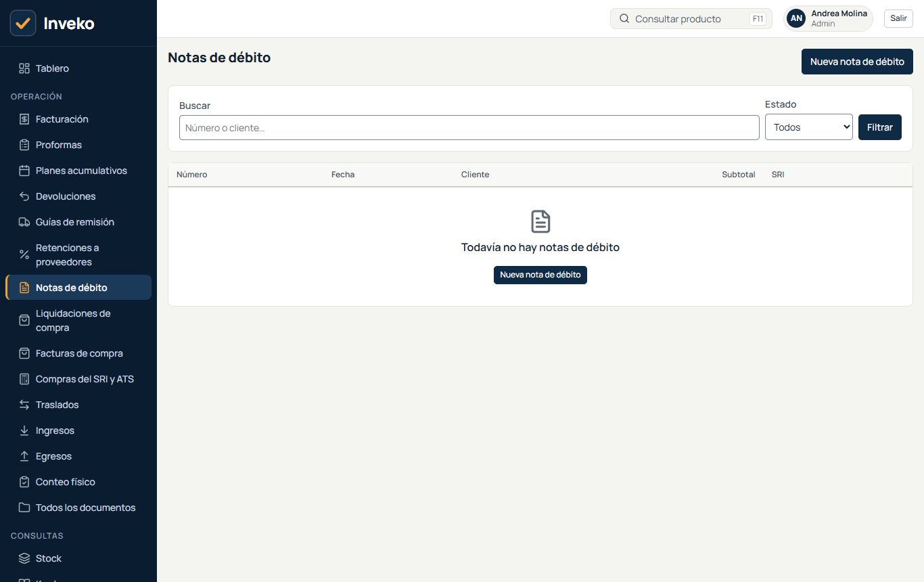The width and height of the screenshot is (924, 582).
Task: Click the Cliente column header
Action: tap(475, 175)
